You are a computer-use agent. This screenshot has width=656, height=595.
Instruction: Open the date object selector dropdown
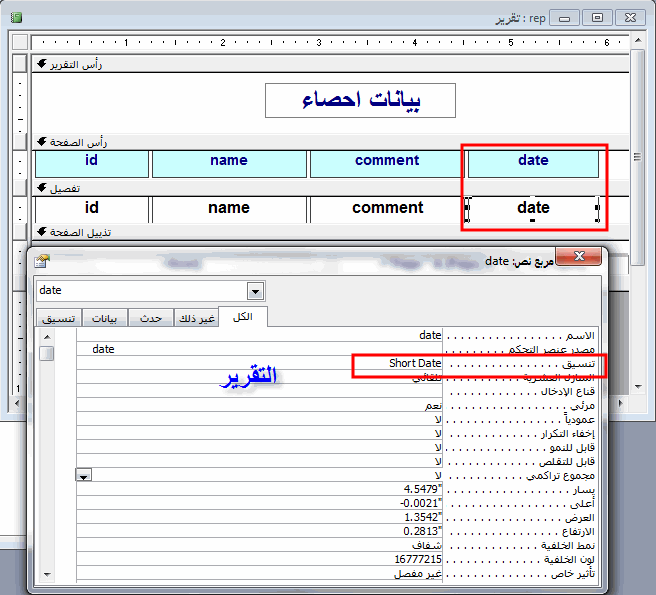[x=255, y=291]
